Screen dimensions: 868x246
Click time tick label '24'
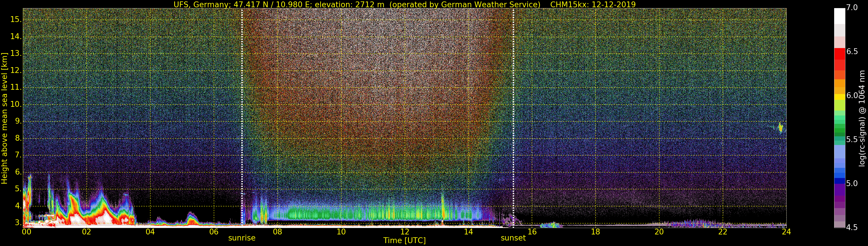tap(786, 232)
